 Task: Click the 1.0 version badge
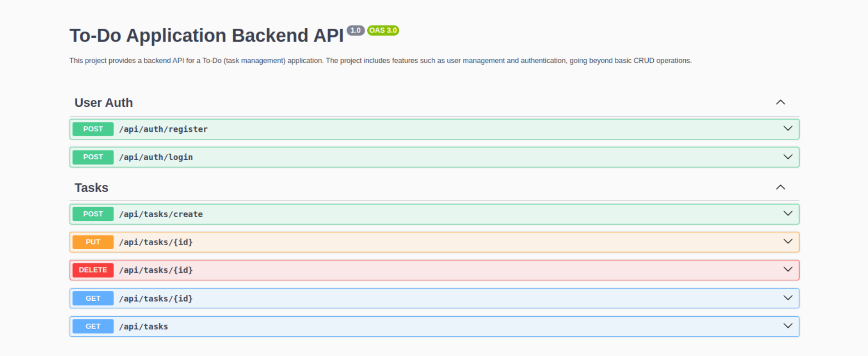tap(355, 30)
